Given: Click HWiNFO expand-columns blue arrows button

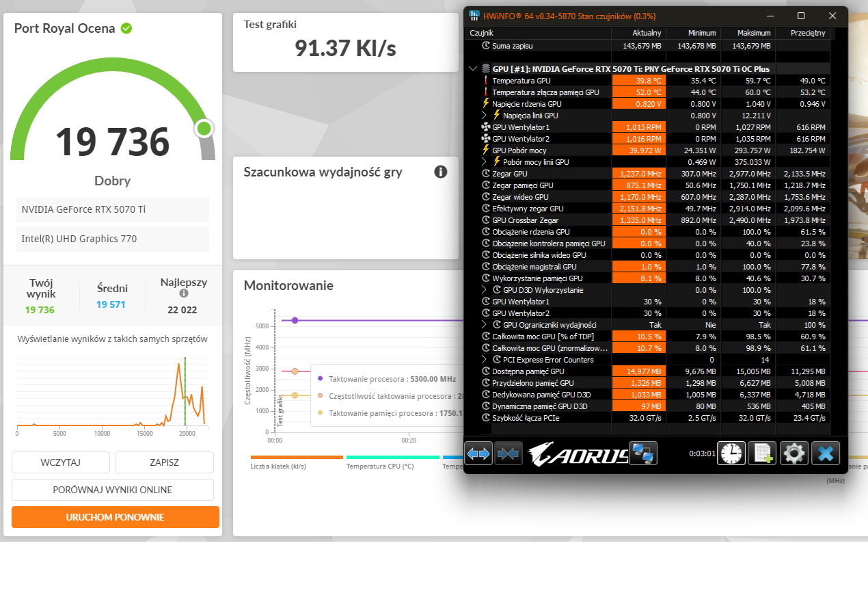Looking at the screenshot, I should [x=478, y=453].
